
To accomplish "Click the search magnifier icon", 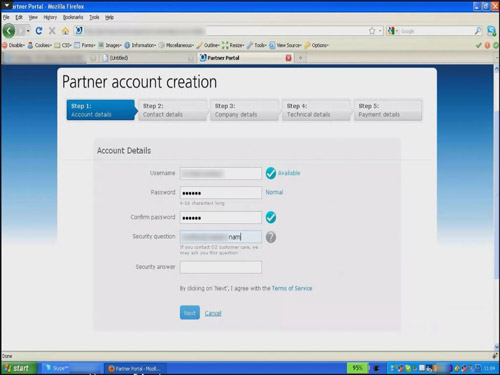I will [478, 31].
